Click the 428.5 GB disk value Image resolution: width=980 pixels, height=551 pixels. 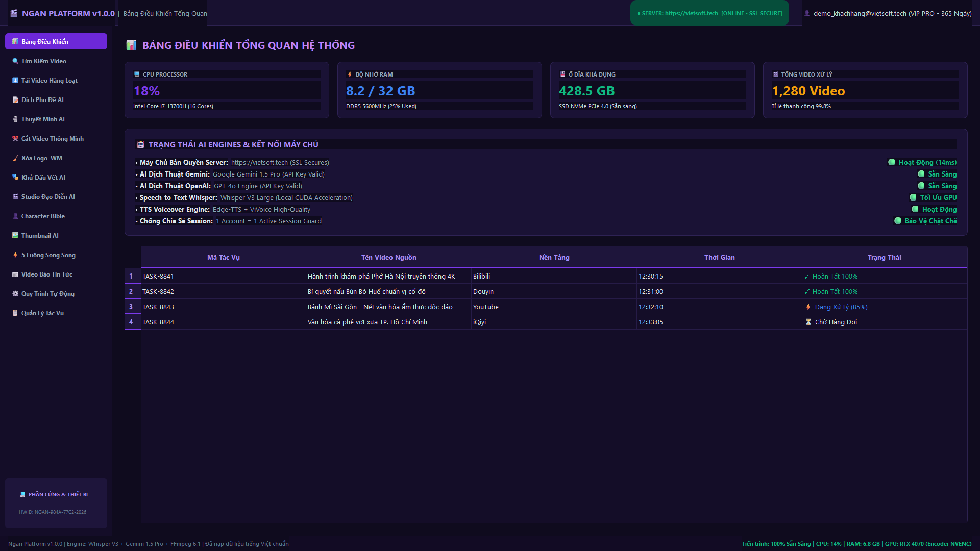tap(587, 91)
